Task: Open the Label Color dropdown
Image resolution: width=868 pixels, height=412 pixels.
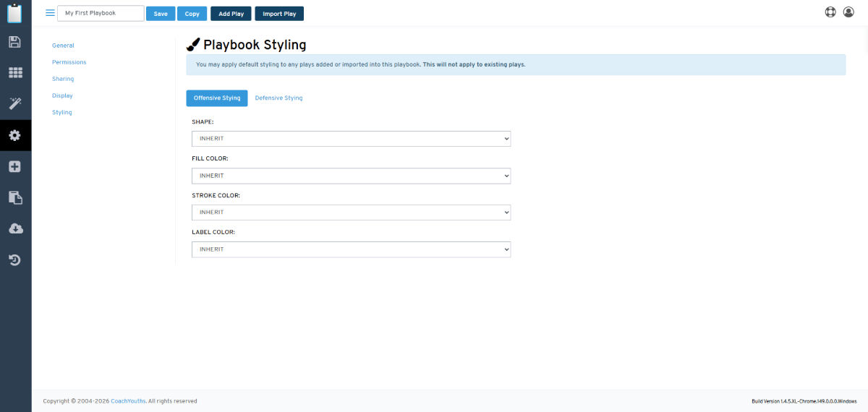Action: click(x=351, y=249)
